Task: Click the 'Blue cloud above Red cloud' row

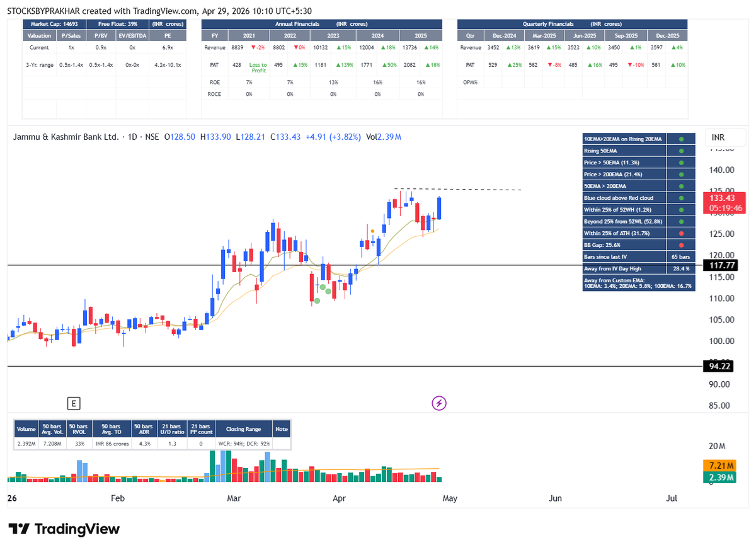Action: 639,198
